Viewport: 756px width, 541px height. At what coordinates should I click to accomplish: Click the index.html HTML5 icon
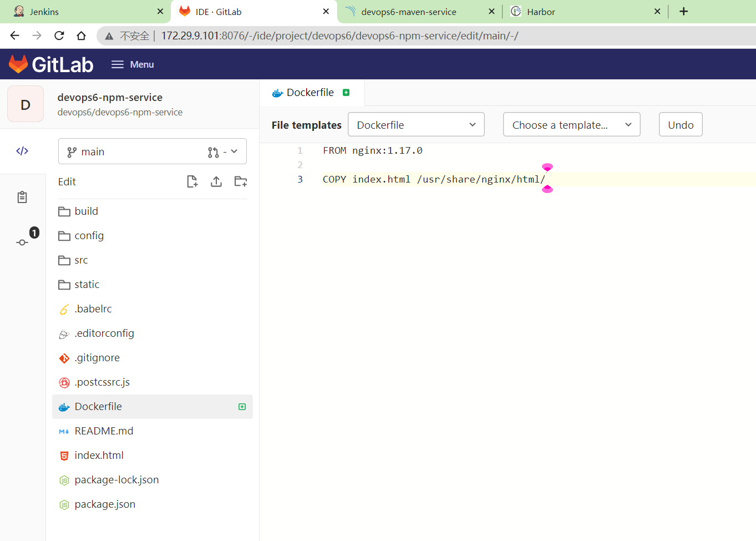(64, 456)
